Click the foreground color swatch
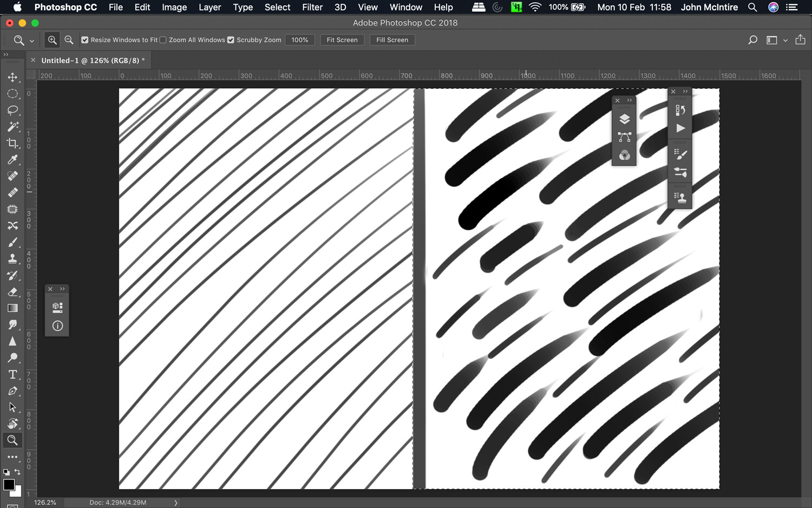The width and height of the screenshot is (812, 508). [9, 485]
